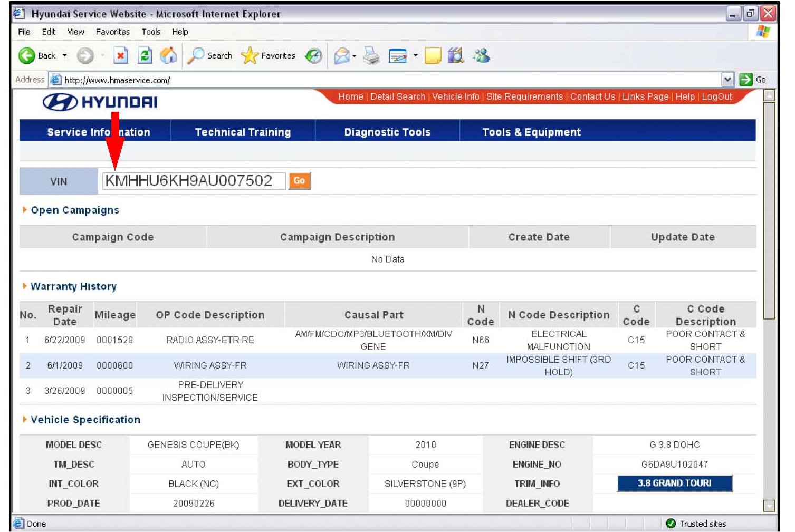Click the GENESIS COUPE(BK) model value
795x532 pixels.
193,444
